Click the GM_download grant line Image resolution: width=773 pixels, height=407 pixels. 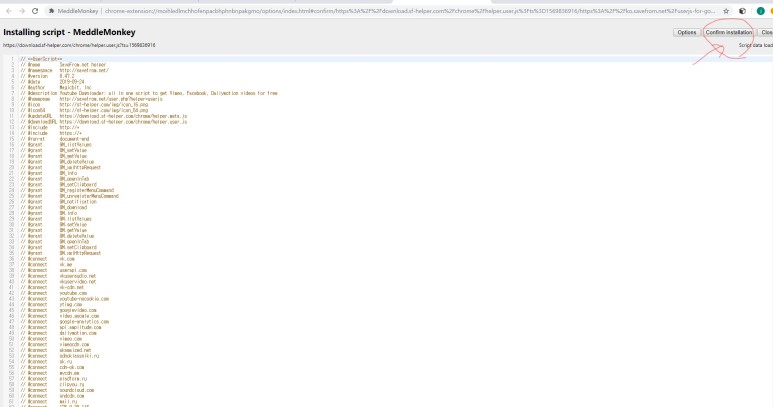point(53,207)
